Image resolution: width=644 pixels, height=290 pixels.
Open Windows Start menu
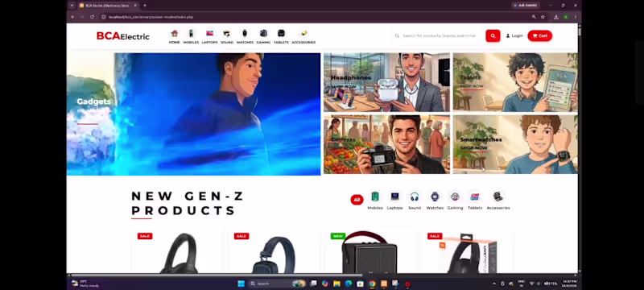[x=241, y=284]
